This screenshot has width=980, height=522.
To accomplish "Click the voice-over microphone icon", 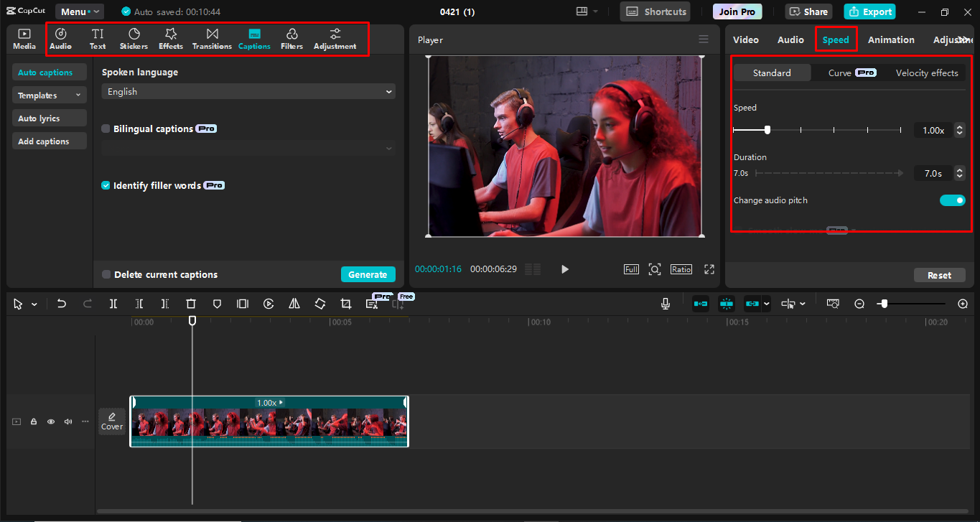I will tap(665, 303).
